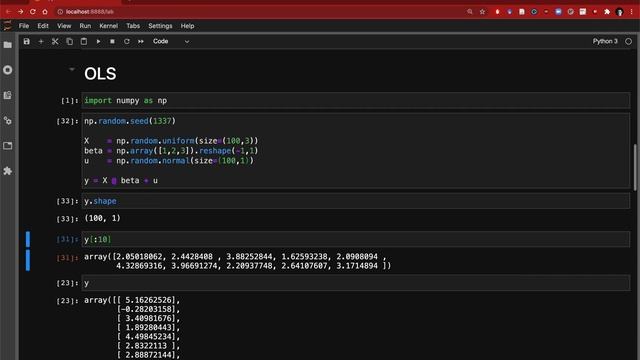Go to the browser home page
Image resolution: width=640 pixels, height=360 pixels.
click(45, 12)
